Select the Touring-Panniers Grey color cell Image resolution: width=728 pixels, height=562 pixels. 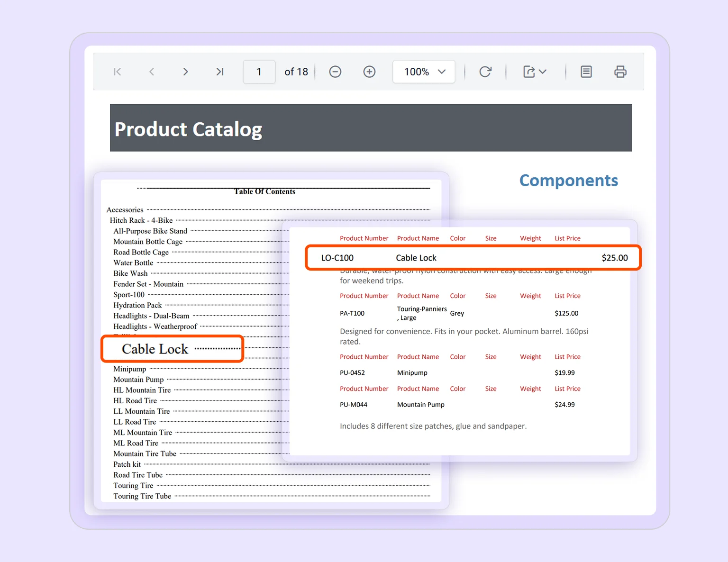click(456, 313)
